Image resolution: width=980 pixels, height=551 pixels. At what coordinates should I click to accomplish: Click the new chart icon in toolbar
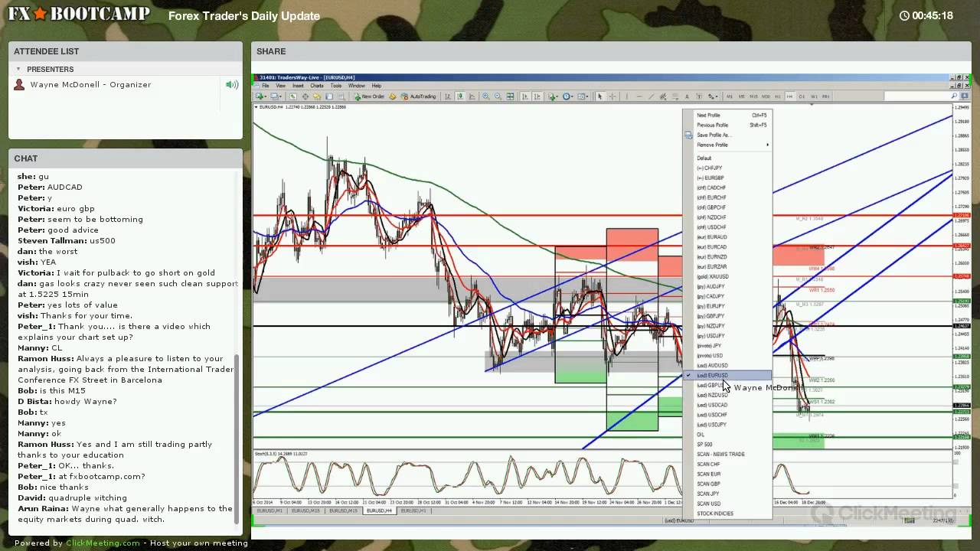pos(260,96)
